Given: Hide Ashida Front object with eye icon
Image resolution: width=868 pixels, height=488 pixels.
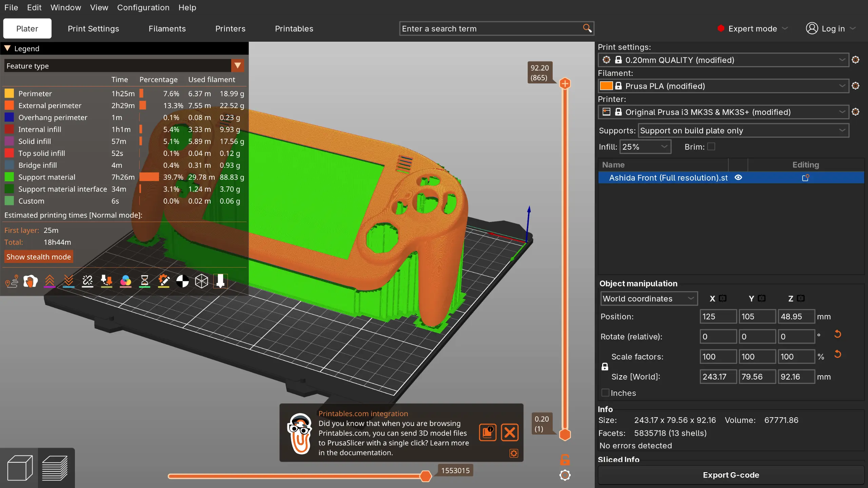Looking at the screenshot, I should [x=738, y=177].
